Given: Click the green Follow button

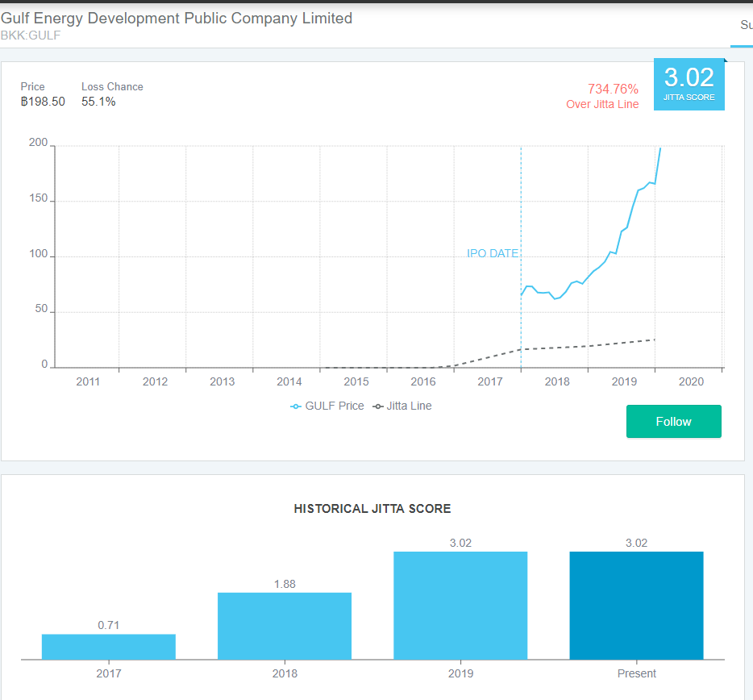Looking at the screenshot, I should click(673, 421).
